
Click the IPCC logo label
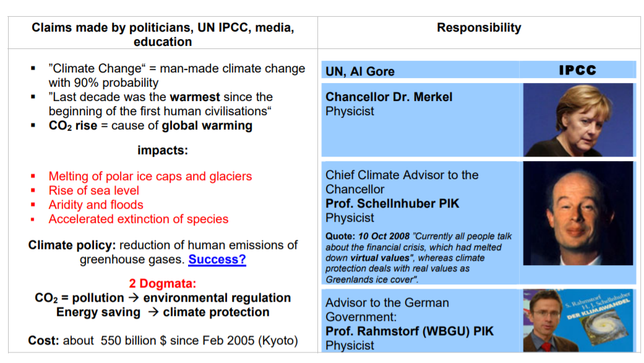(577, 70)
